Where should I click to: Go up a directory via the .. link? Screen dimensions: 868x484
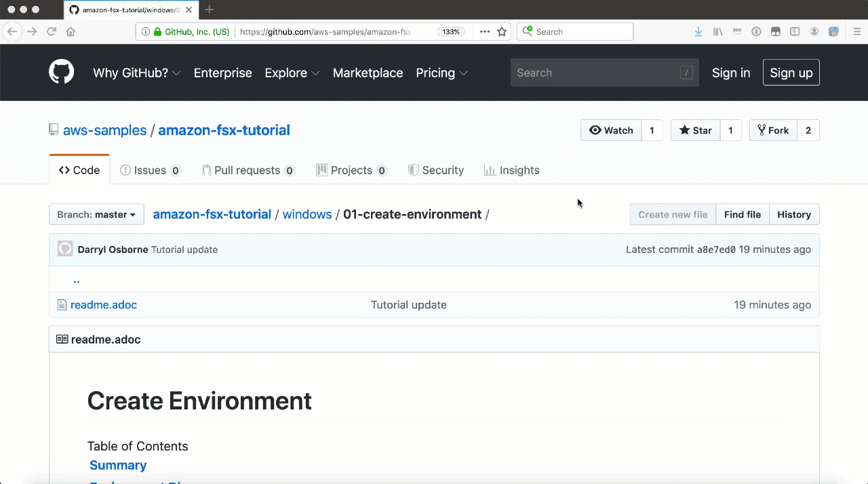point(77,279)
